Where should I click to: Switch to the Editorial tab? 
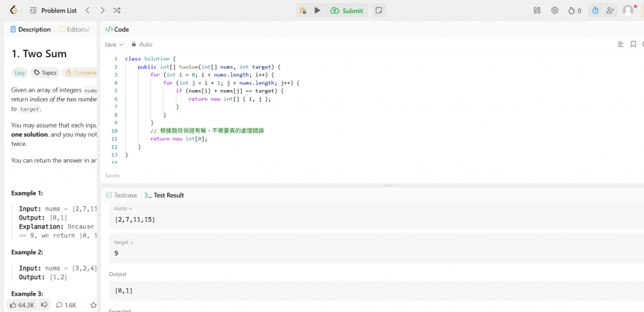coord(74,30)
